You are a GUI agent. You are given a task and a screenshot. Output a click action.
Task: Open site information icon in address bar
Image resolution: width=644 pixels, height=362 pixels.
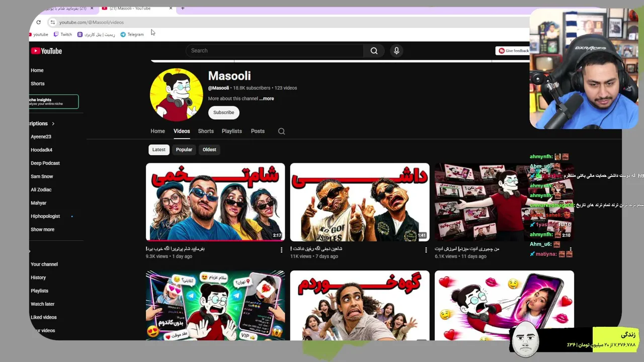pyautogui.click(x=52, y=22)
